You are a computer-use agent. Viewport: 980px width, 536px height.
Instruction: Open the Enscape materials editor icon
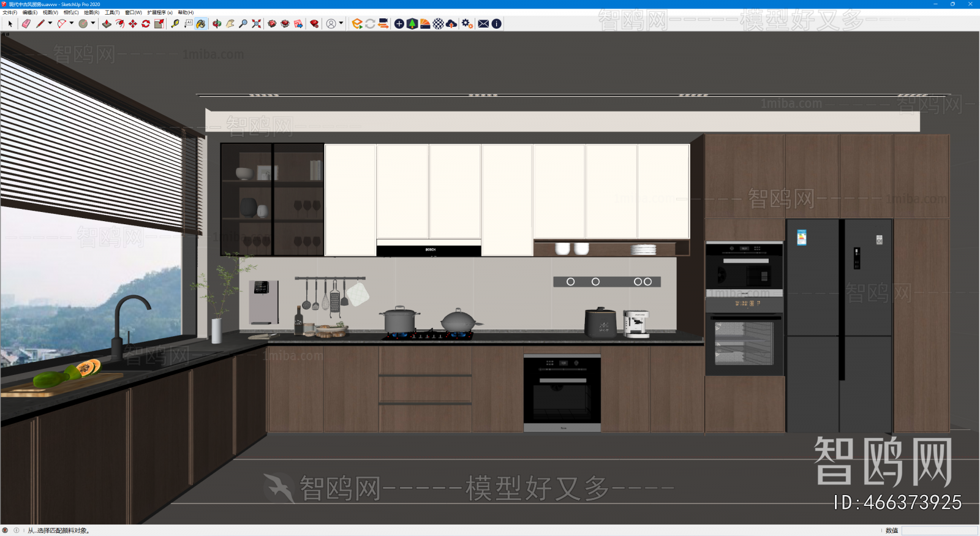click(425, 24)
